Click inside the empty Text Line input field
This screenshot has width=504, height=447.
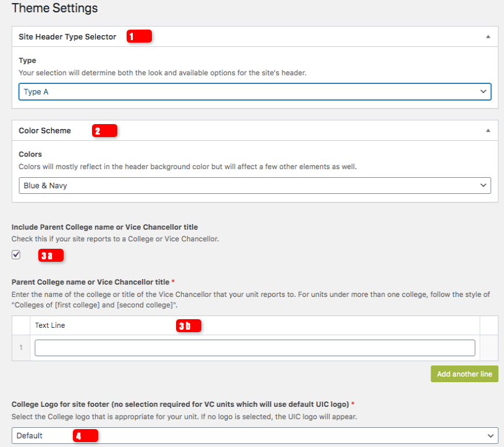click(254, 348)
